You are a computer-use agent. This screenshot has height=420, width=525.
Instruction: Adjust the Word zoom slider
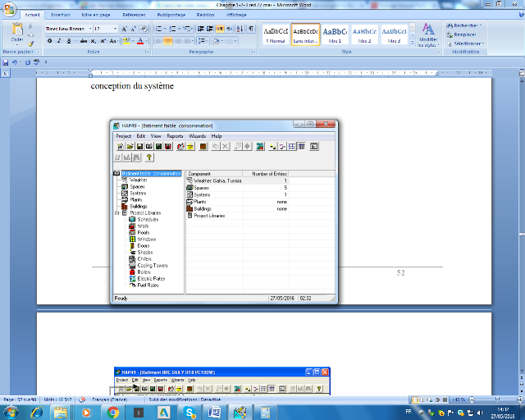pos(491,399)
